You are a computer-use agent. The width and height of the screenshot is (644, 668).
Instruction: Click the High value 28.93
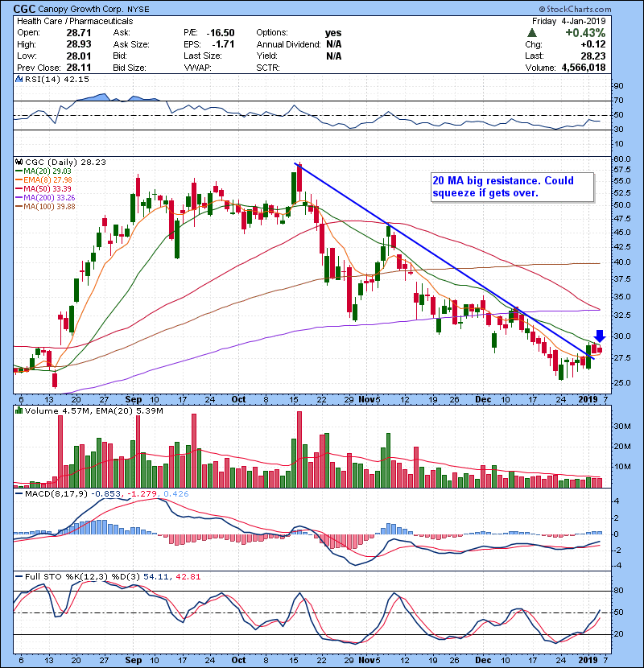(78, 44)
